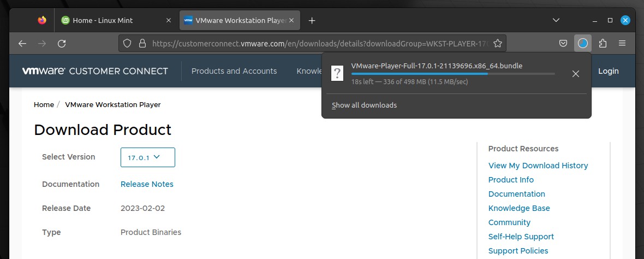Open View My Download History link
The width and height of the screenshot is (644, 259).
pyautogui.click(x=538, y=165)
